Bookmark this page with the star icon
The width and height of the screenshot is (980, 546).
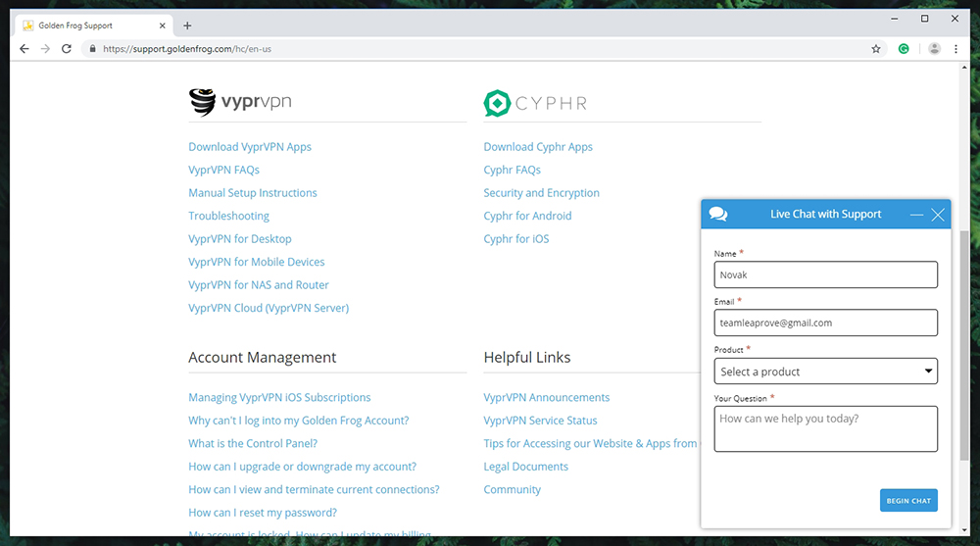(875, 49)
